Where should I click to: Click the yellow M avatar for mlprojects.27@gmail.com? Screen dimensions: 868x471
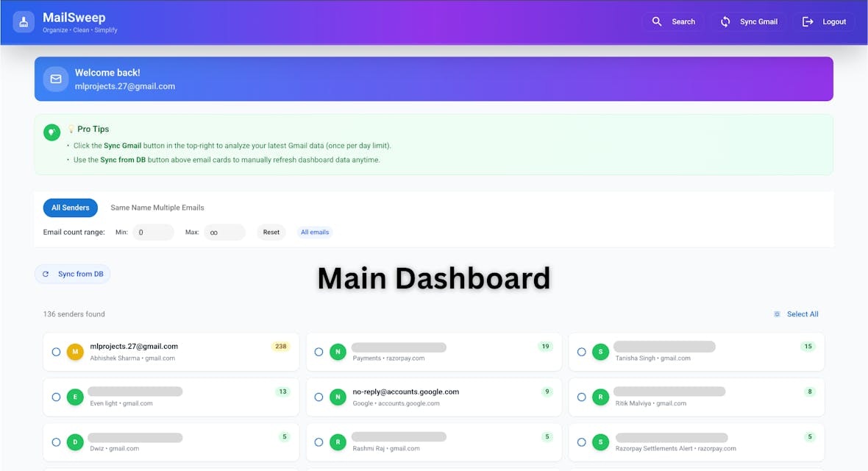click(x=75, y=352)
